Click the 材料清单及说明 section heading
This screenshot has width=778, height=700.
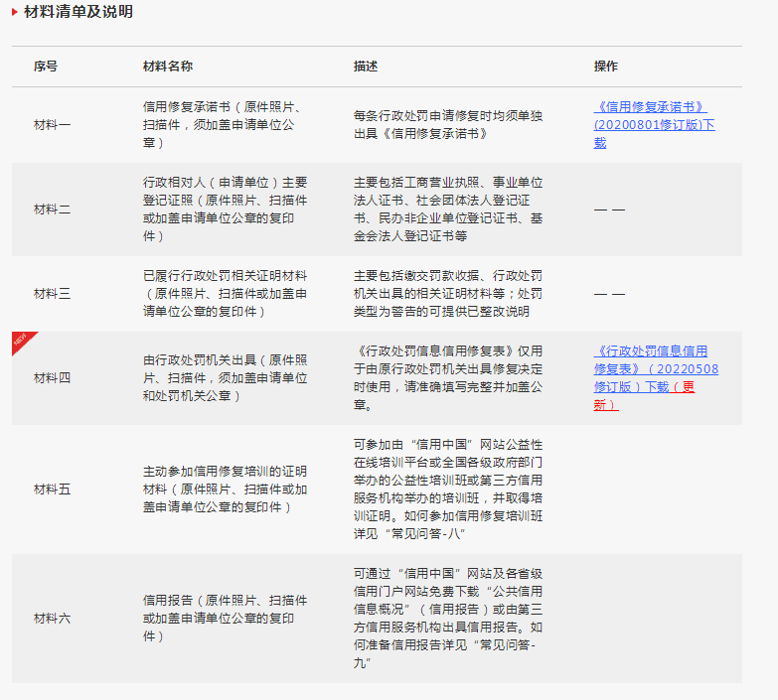click(78, 13)
